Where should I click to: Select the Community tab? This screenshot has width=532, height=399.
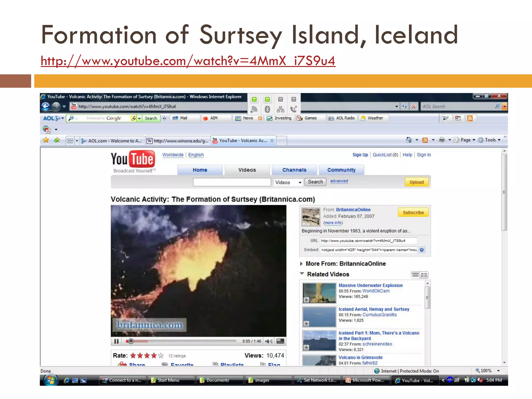(341, 170)
